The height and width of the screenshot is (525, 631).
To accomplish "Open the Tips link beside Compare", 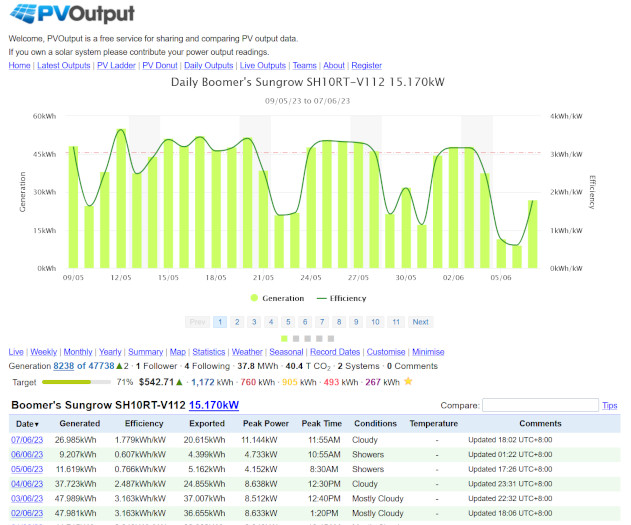I will coord(610,406).
